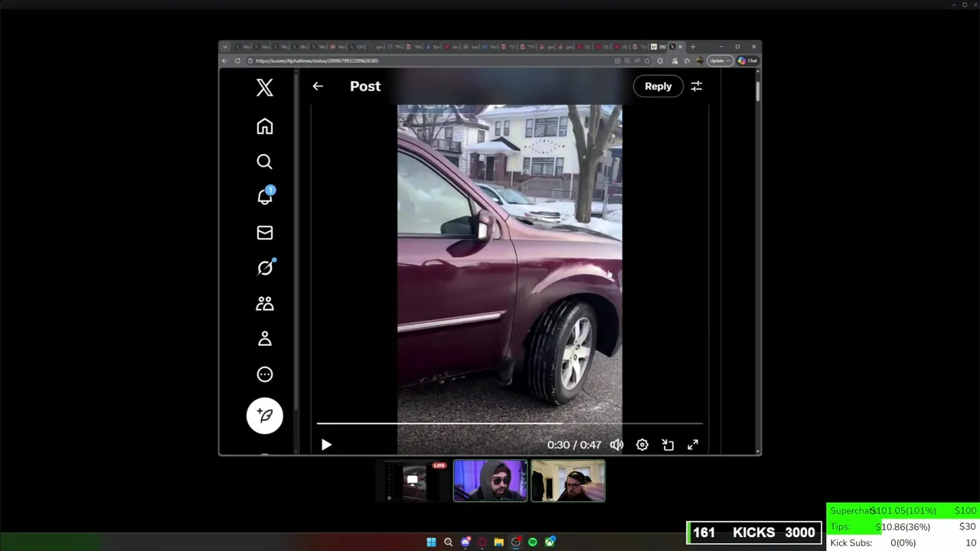Screen dimensions: 980x551
Task: Reload the browser page
Action: point(237,60)
